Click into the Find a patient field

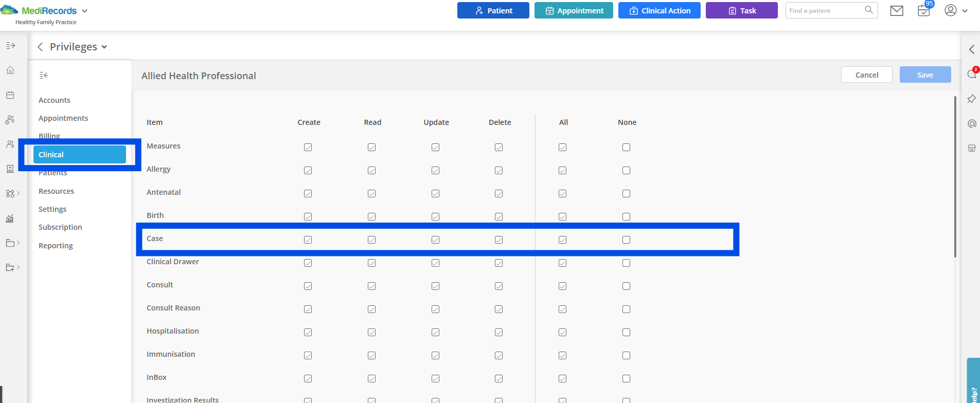[825, 11]
